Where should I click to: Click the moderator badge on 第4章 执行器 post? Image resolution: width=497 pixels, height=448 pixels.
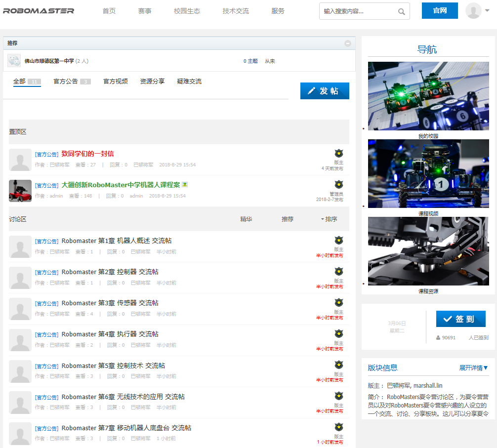coord(339,333)
